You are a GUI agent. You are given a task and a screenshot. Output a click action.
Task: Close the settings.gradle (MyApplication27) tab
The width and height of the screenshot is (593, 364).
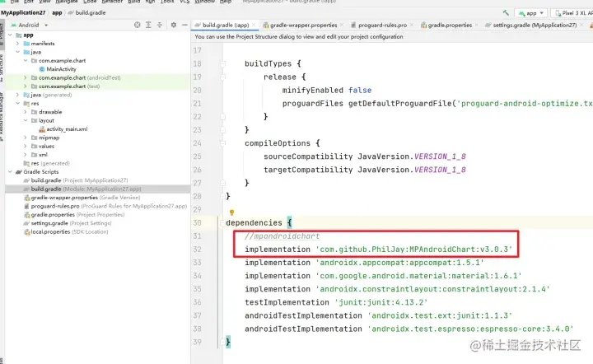[x=581, y=25]
